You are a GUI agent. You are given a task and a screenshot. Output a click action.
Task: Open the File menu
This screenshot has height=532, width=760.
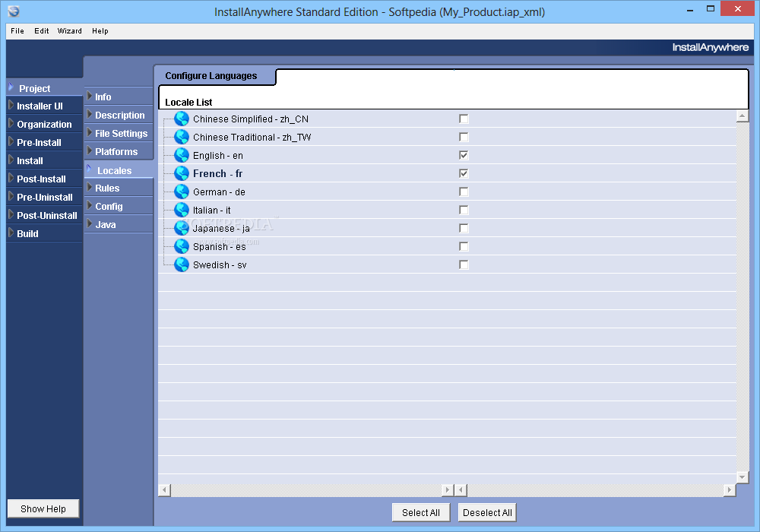(x=17, y=31)
